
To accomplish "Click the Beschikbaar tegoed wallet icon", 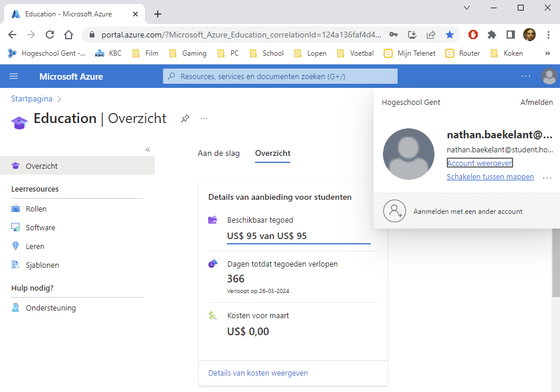I will coord(213,220).
